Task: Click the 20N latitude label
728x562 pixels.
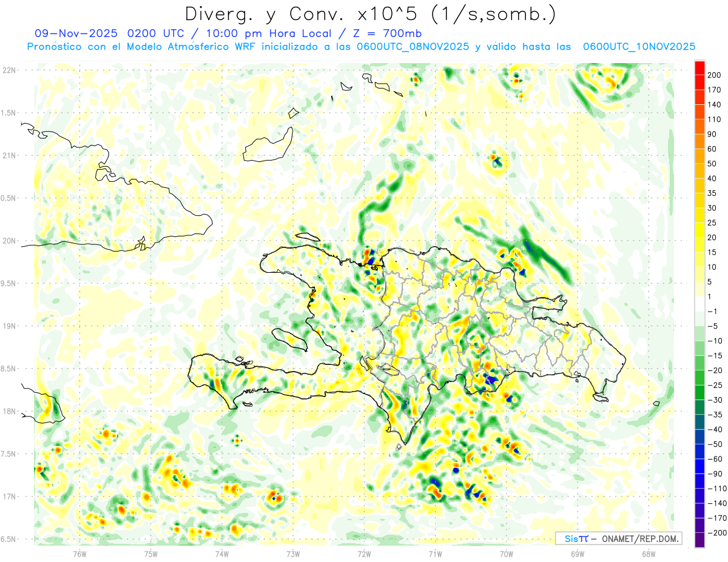Action: [x=8, y=241]
